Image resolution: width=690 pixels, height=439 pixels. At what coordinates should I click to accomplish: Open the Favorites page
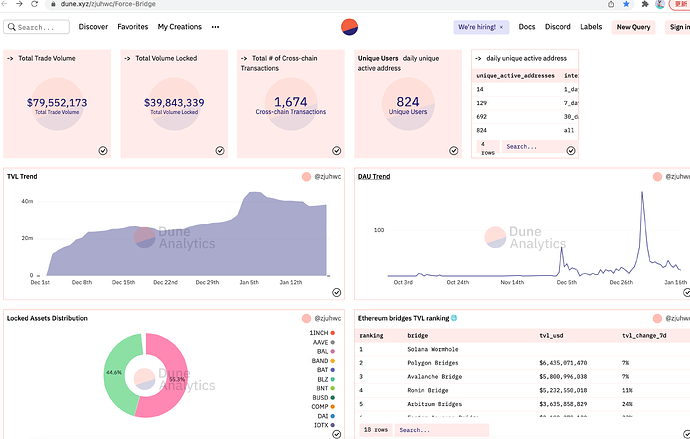point(132,27)
